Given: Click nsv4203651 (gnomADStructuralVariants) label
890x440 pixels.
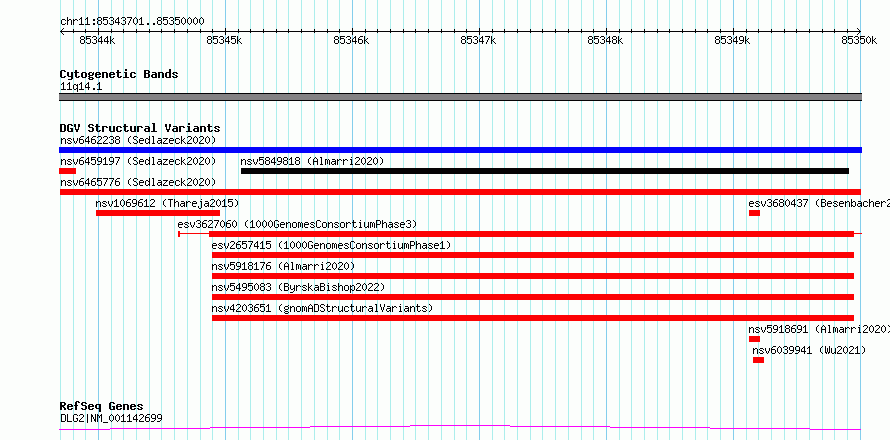Looking at the screenshot, I should pyautogui.click(x=322, y=308).
